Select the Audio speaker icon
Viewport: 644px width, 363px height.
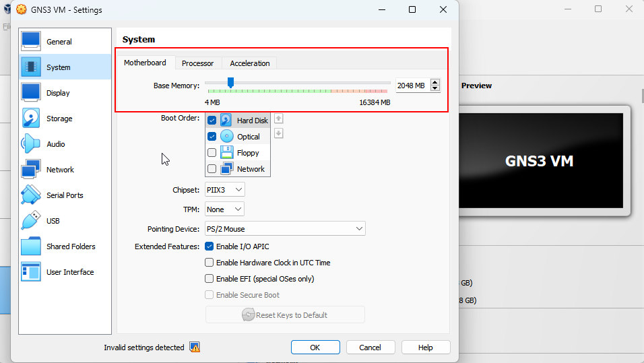click(x=31, y=143)
